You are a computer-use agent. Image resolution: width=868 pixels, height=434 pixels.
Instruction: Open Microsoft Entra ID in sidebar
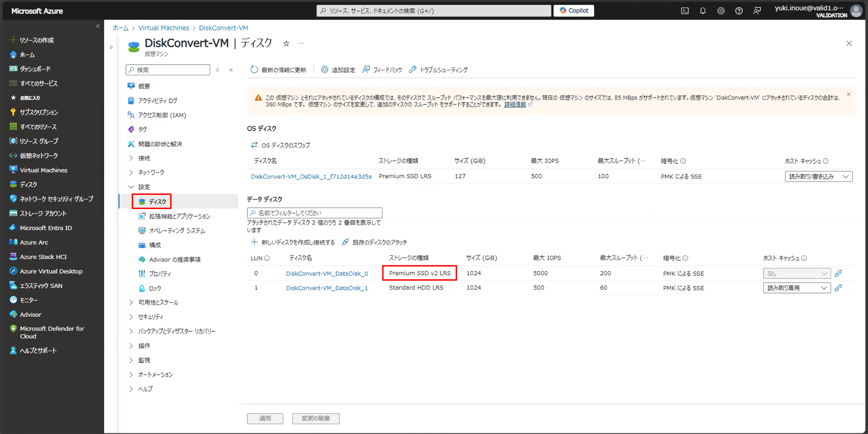coord(46,228)
